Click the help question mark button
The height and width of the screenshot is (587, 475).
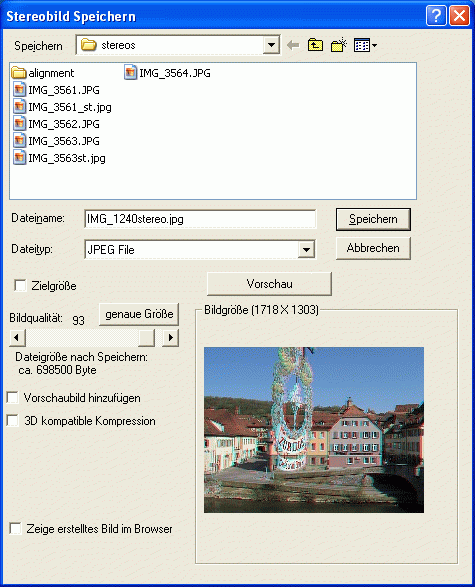pos(436,16)
